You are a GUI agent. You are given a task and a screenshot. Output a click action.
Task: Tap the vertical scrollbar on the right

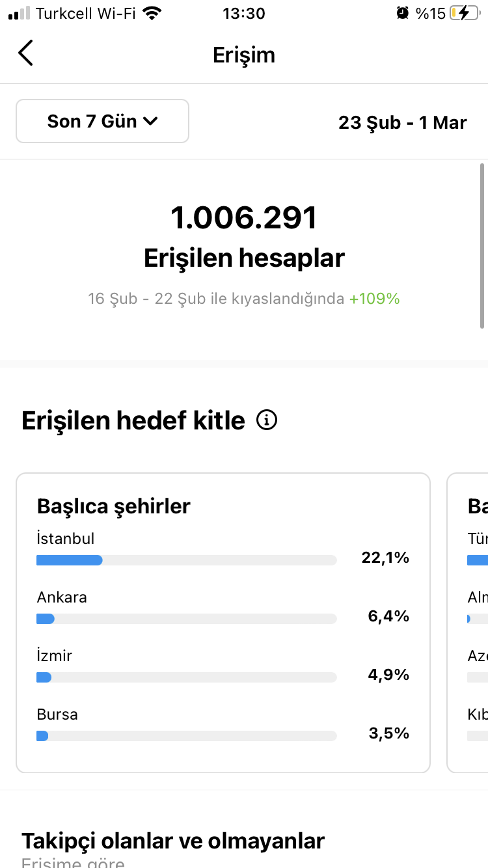pyautogui.click(x=481, y=247)
